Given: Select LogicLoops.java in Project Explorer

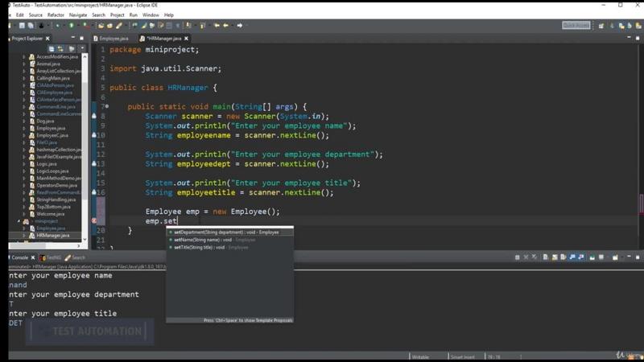Looking at the screenshot, I should (x=52, y=171).
